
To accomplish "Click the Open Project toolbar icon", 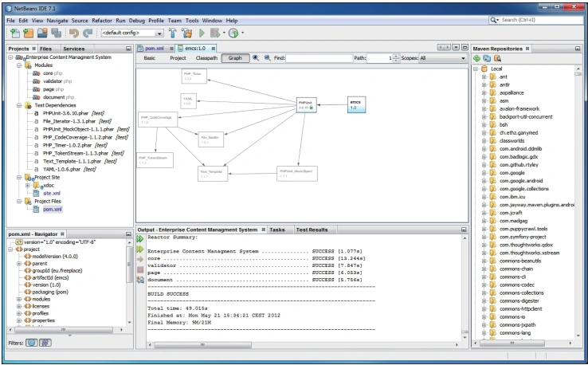I will [42, 33].
